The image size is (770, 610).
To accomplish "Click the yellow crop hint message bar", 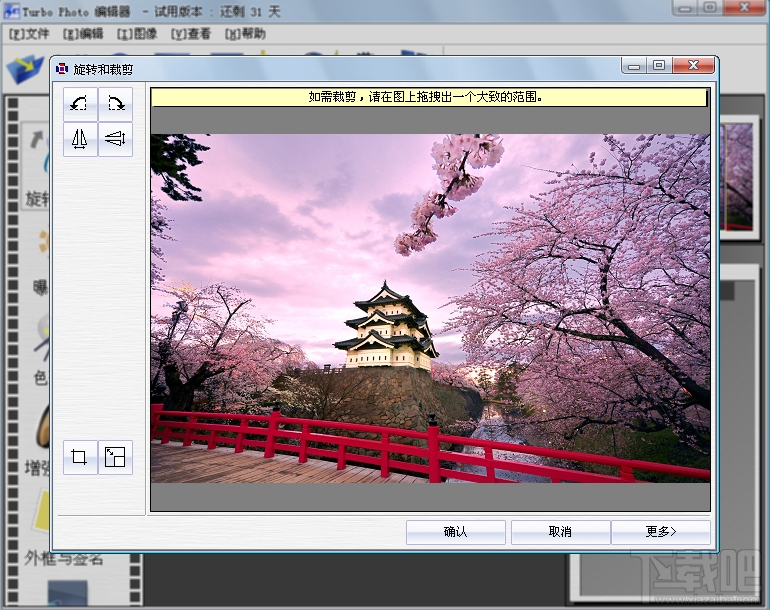I will [429, 97].
